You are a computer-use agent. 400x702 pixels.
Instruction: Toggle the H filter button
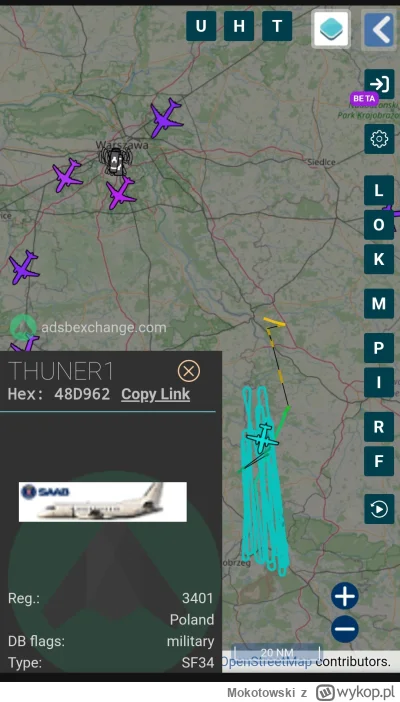[239, 26]
